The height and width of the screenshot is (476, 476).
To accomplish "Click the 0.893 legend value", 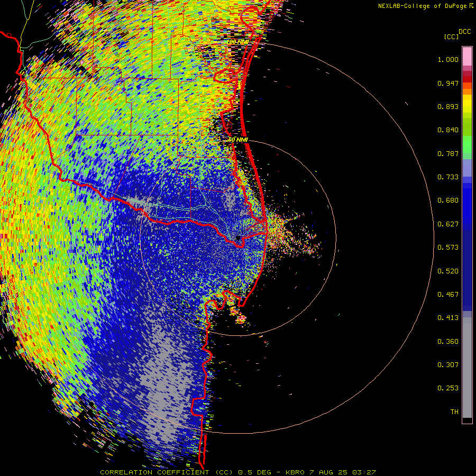I will pyautogui.click(x=448, y=106).
